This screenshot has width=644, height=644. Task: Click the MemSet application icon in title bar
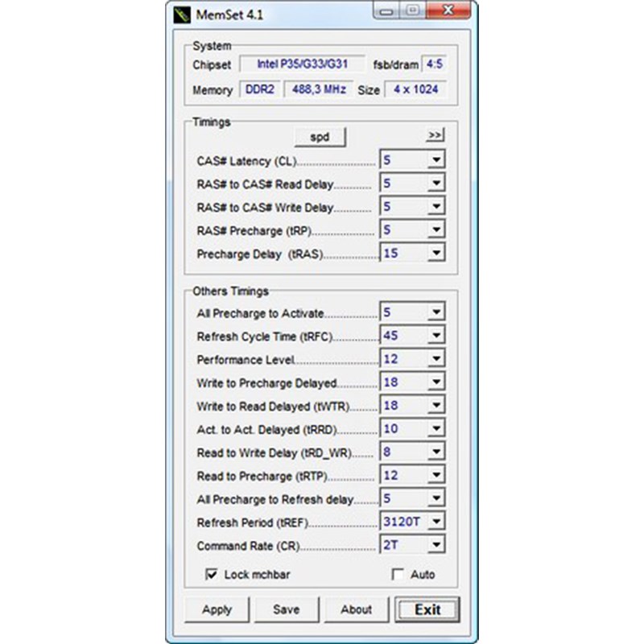[x=180, y=11]
